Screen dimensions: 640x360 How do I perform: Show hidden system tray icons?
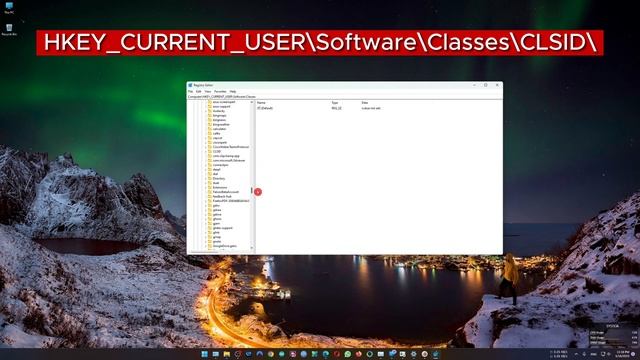tap(576, 354)
